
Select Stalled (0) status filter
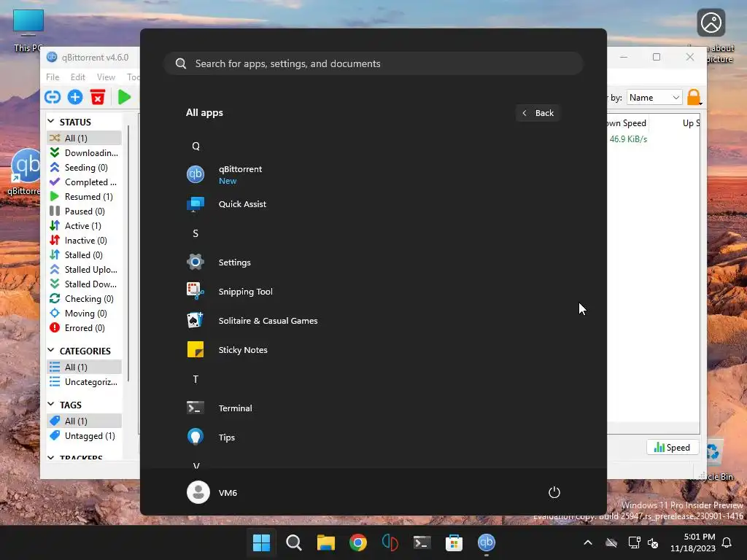point(85,254)
